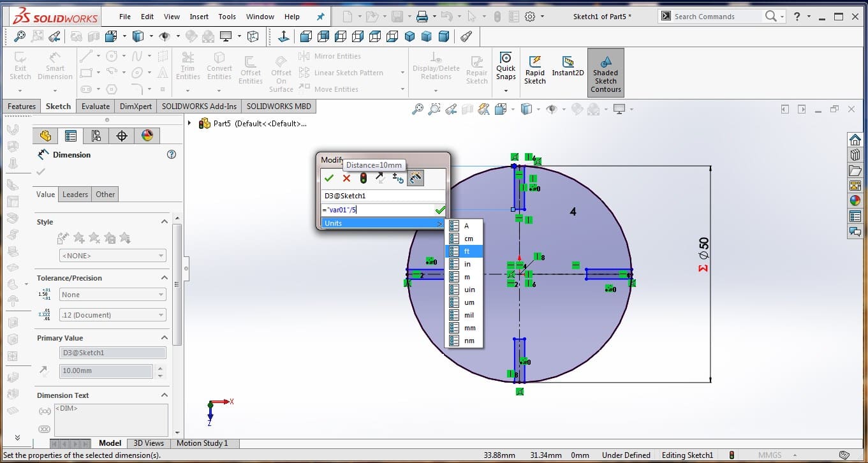
Task: Toggle Shaded Sketch Contours
Action: point(606,73)
